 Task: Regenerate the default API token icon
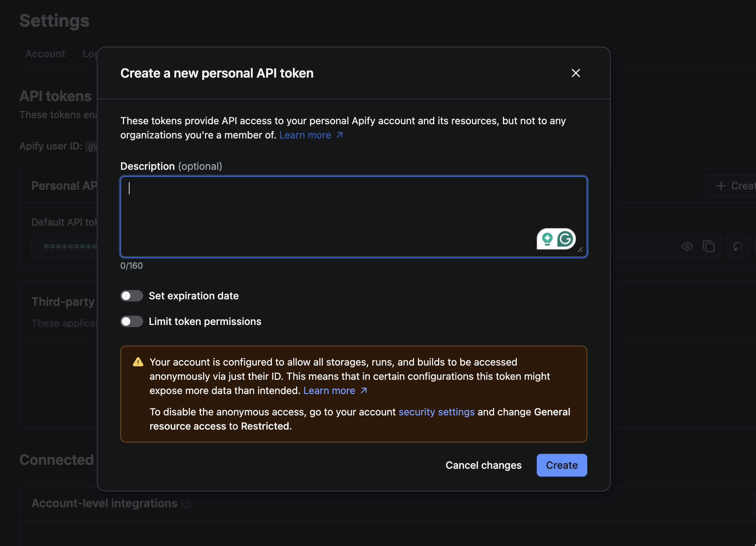[737, 246]
